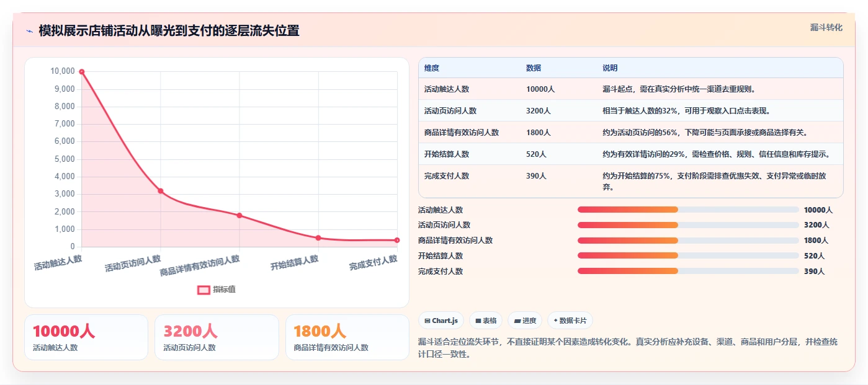The width and height of the screenshot is (868, 385).
Task: Click the 390人 cell in the table
Action: [x=536, y=176]
